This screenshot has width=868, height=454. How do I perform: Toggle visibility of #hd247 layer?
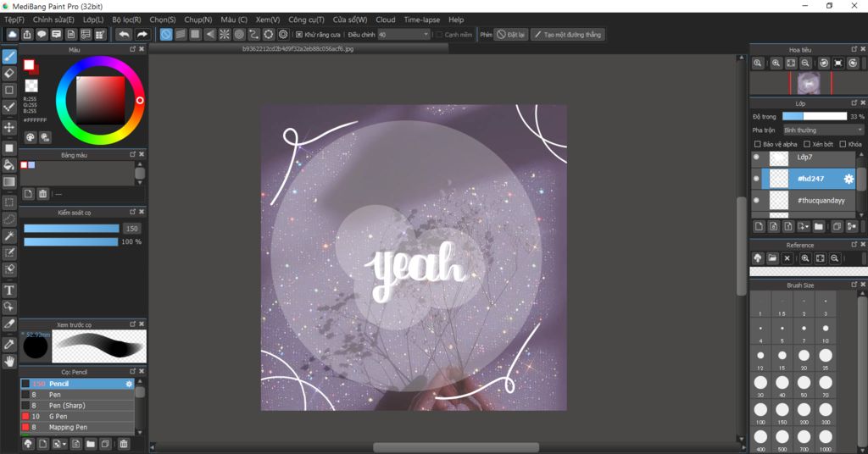pyautogui.click(x=756, y=179)
